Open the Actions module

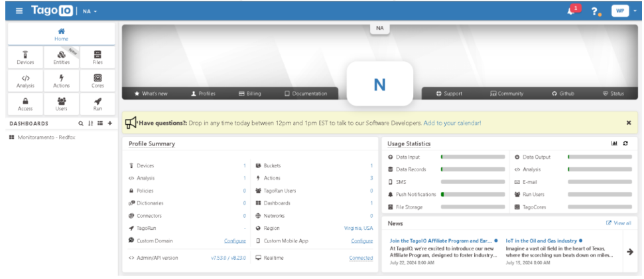(62, 81)
